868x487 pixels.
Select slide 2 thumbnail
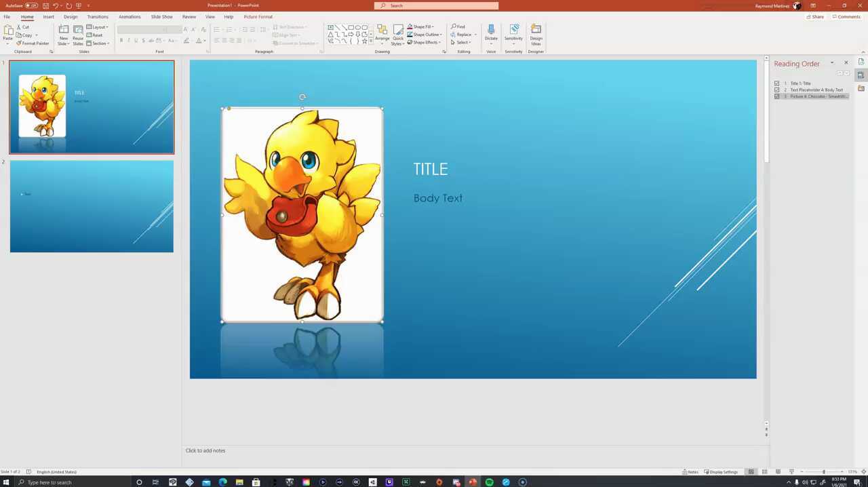[x=92, y=206]
